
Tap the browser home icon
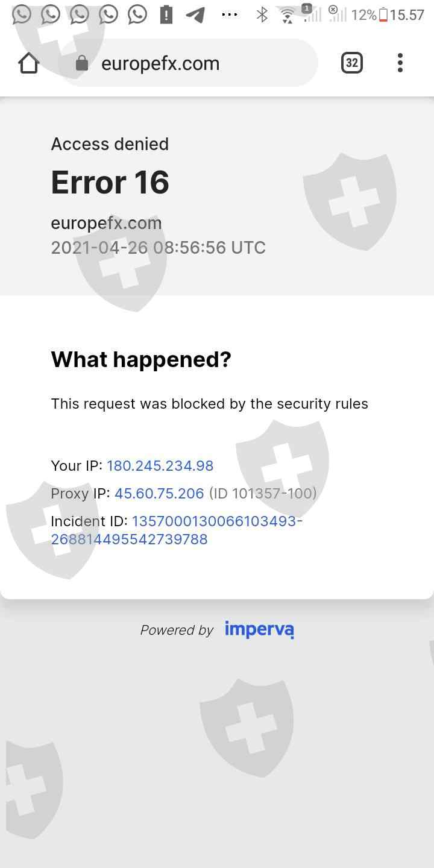click(x=29, y=63)
